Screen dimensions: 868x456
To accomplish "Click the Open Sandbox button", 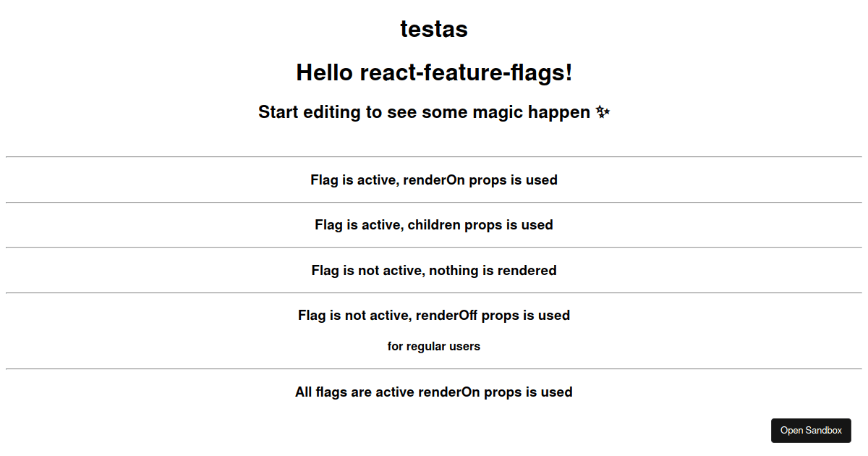I will click(811, 431).
